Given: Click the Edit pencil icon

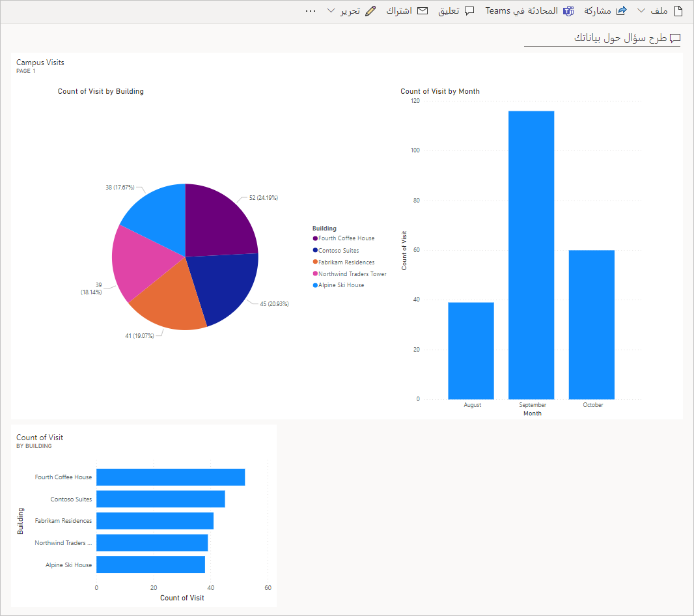Looking at the screenshot, I should coord(370,11).
